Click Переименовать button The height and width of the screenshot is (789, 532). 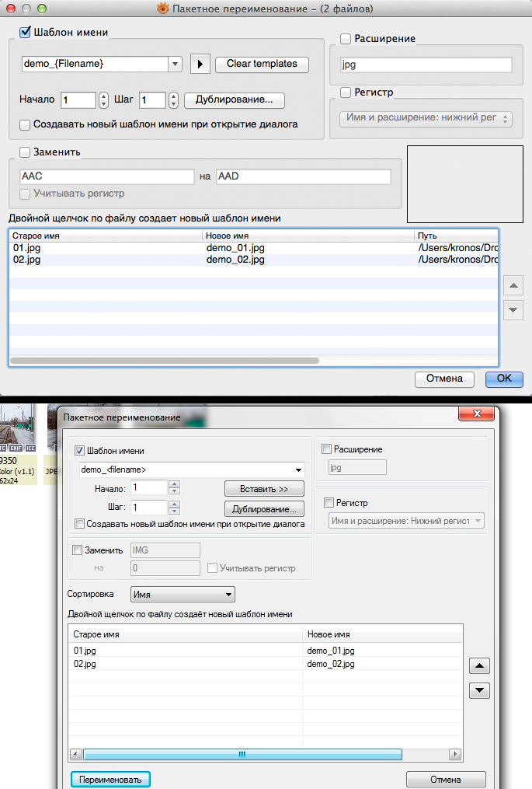click(110, 780)
